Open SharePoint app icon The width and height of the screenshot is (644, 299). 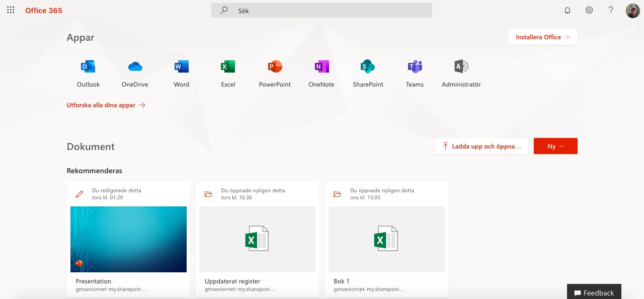[x=368, y=66]
